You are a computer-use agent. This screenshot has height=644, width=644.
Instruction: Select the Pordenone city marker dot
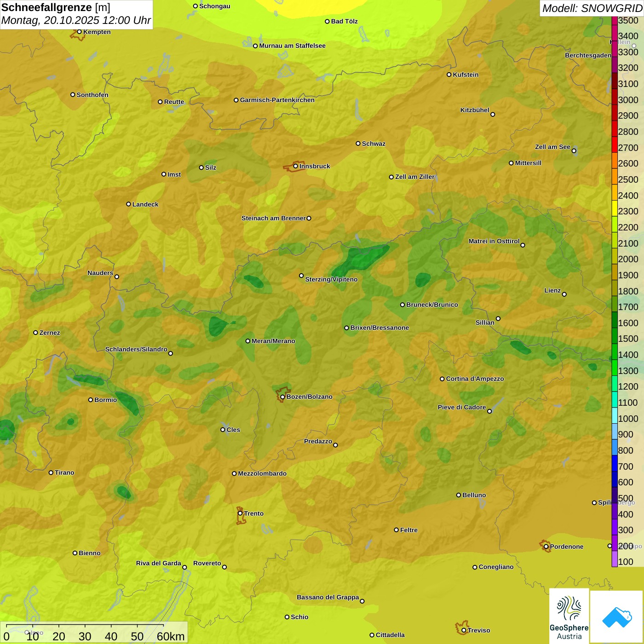546,546
